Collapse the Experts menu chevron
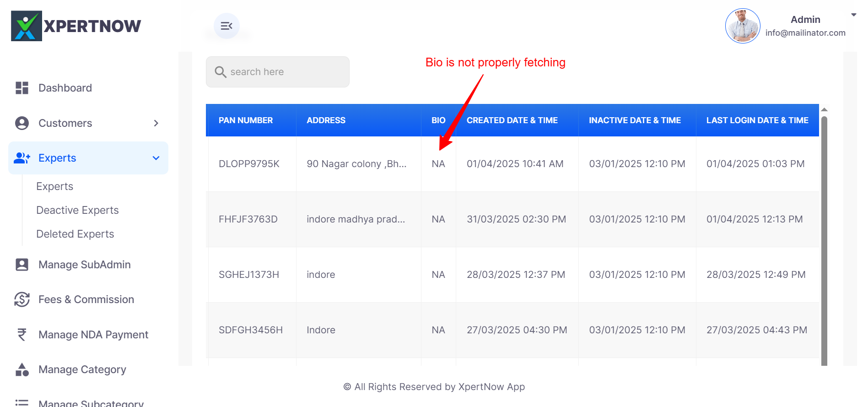868x407 pixels. 156,158
